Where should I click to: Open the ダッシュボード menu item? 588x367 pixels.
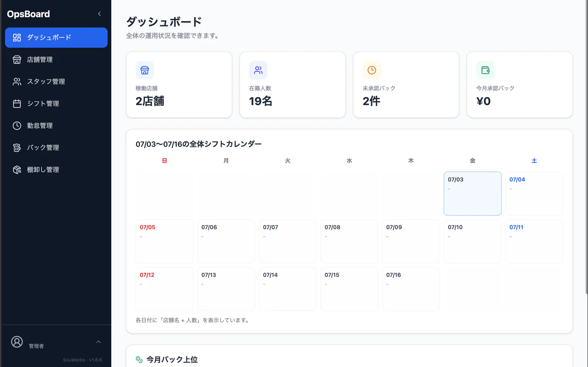(x=56, y=38)
